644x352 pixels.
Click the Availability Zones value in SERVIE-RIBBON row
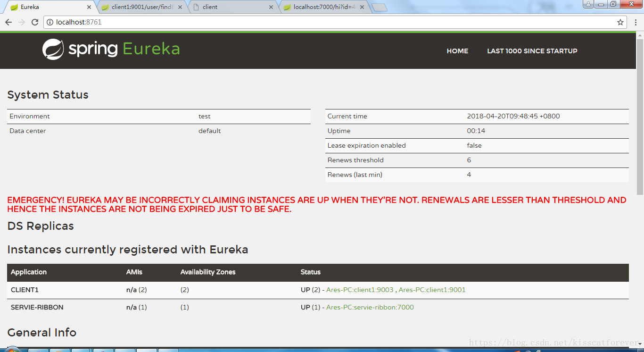185,307
